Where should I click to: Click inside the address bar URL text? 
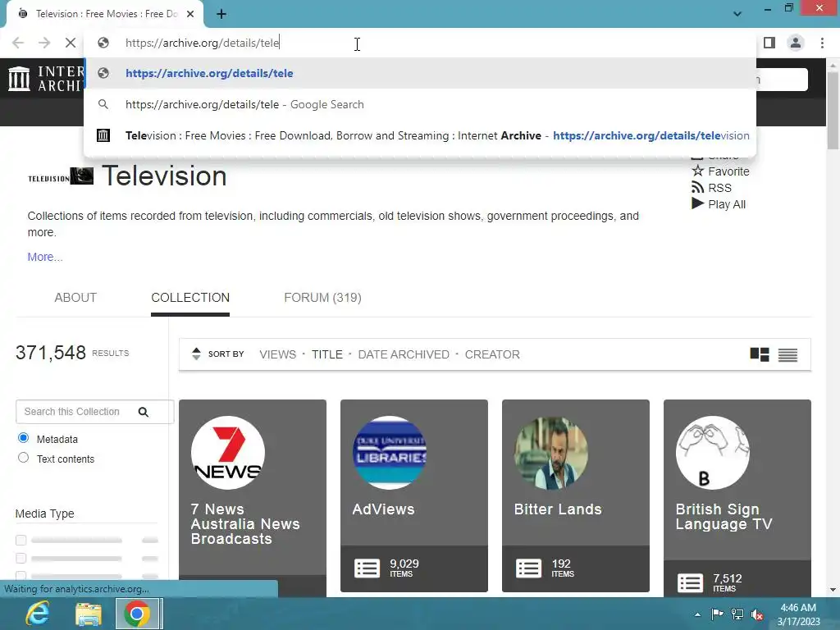(203, 43)
